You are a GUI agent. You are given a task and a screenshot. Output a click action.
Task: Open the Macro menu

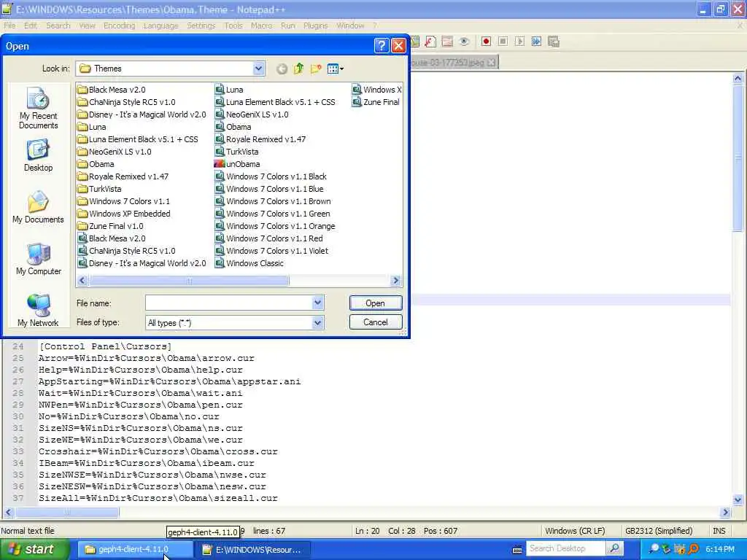point(262,26)
